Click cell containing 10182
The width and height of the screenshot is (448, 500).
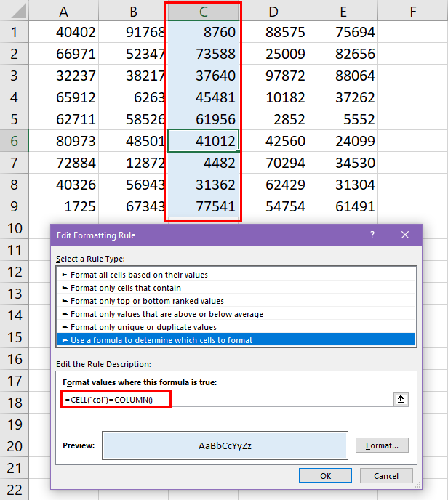[273, 97]
